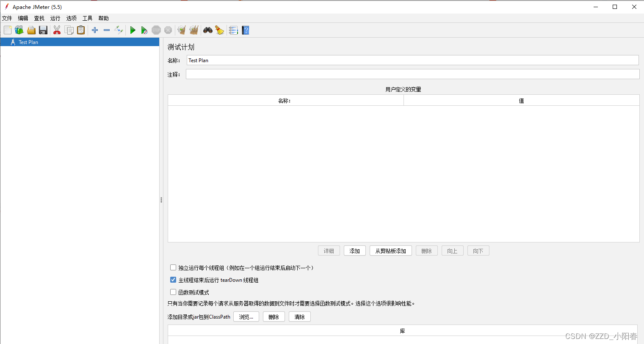Start the test with green play icon
644x344 pixels.
coord(133,30)
